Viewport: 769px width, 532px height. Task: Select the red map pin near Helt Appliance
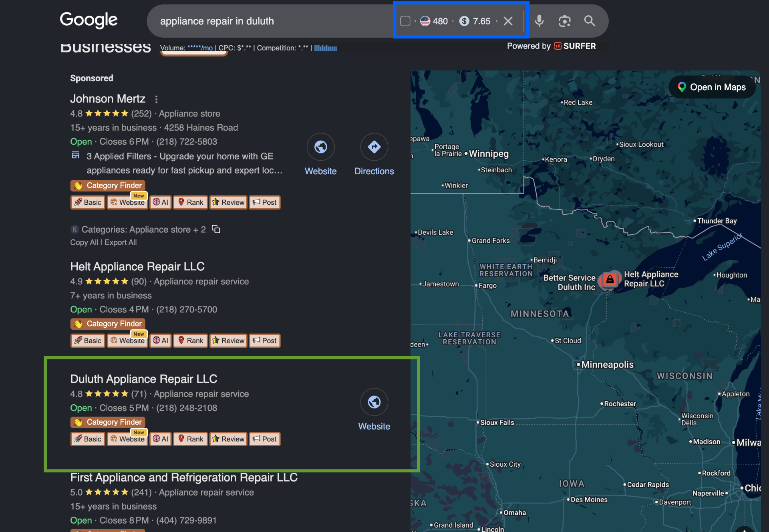coord(610,279)
